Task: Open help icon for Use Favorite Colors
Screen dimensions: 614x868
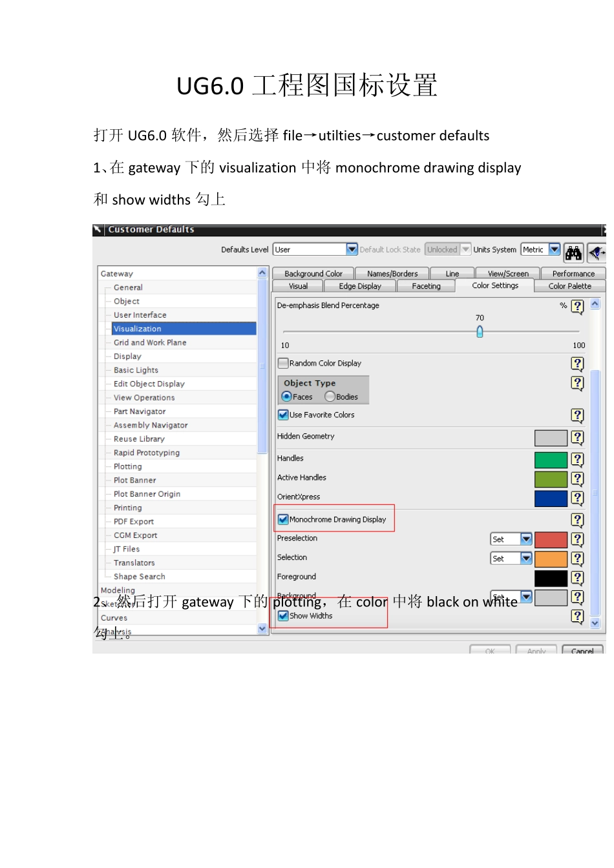Action: coord(578,416)
